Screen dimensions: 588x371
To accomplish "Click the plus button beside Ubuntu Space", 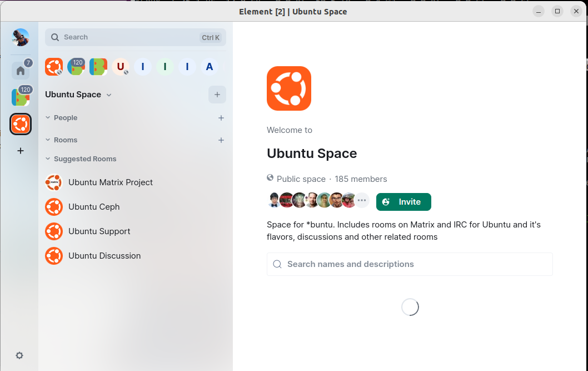I will [217, 95].
